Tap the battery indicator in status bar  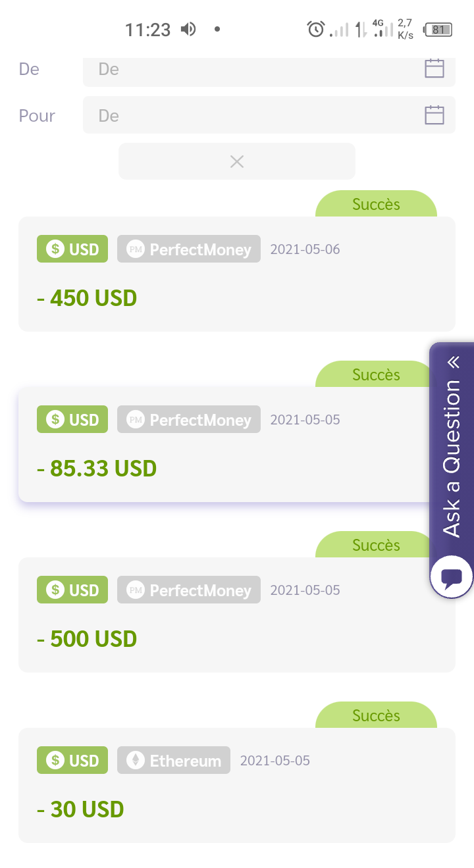point(438,30)
